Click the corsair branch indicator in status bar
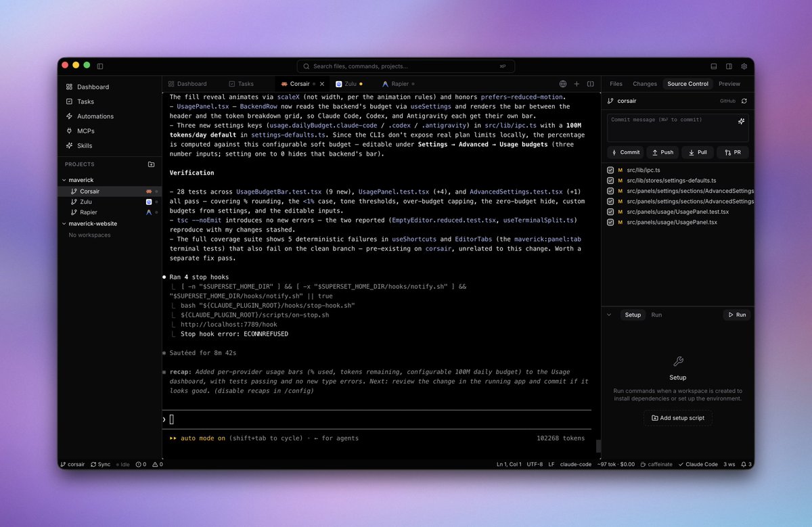The width and height of the screenshot is (812, 527). tap(72, 465)
